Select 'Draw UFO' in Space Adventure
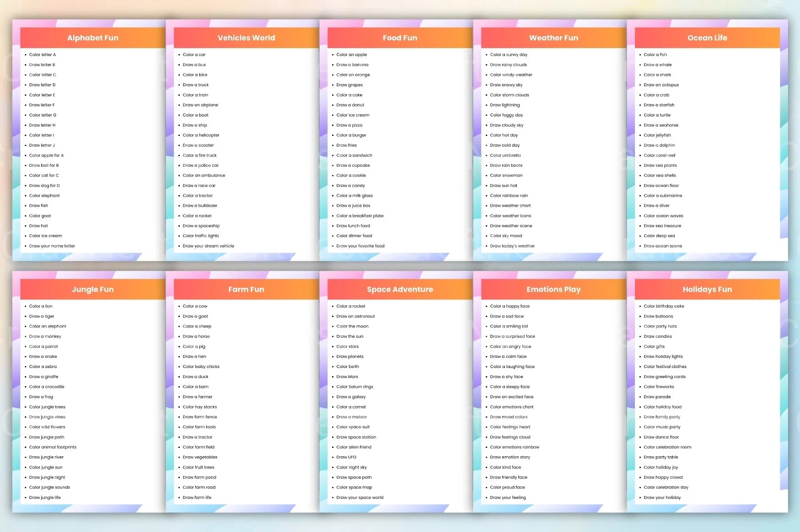 click(346, 457)
